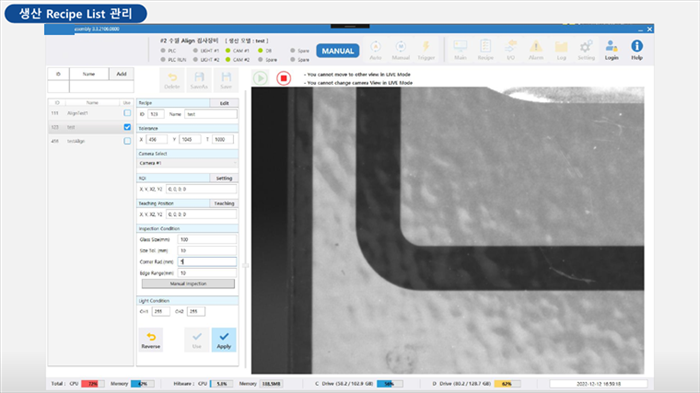Click the total CPU usage bar
This screenshot has height=393, width=700.
point(92,384)
